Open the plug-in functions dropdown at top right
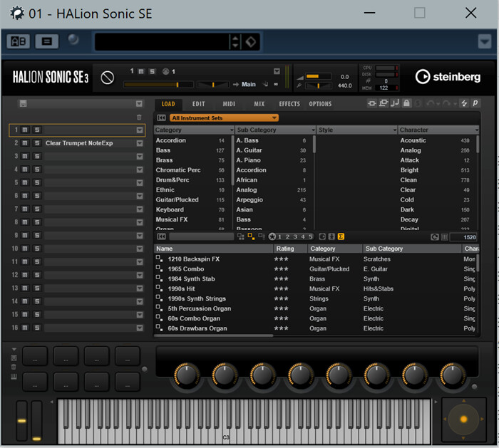 pos(484,41)
